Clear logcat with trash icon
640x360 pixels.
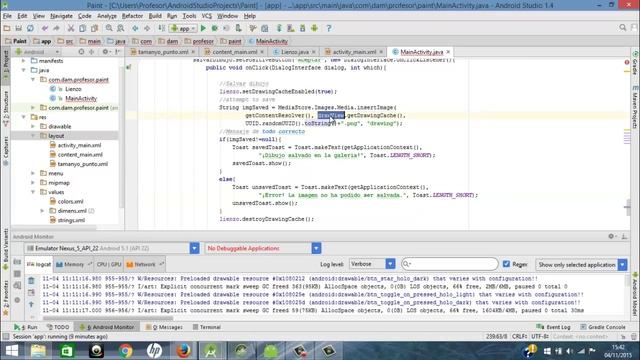tap(31, 280)
